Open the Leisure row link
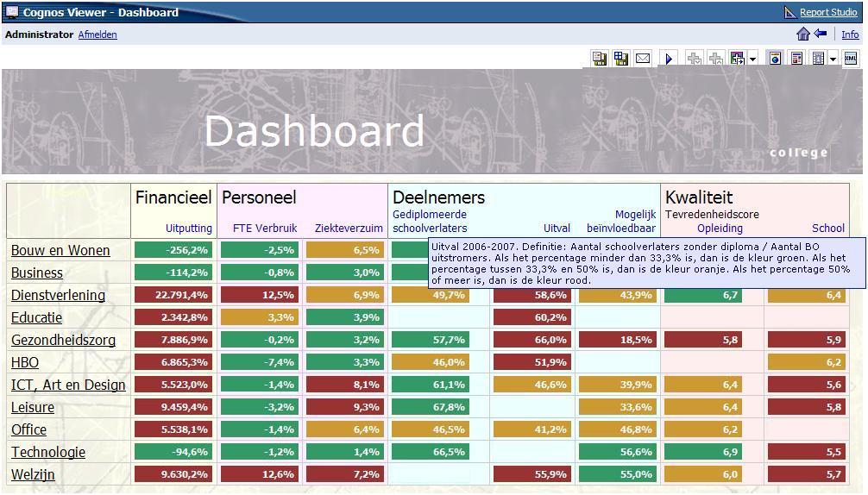868x495 pixels. click(33, 407)
